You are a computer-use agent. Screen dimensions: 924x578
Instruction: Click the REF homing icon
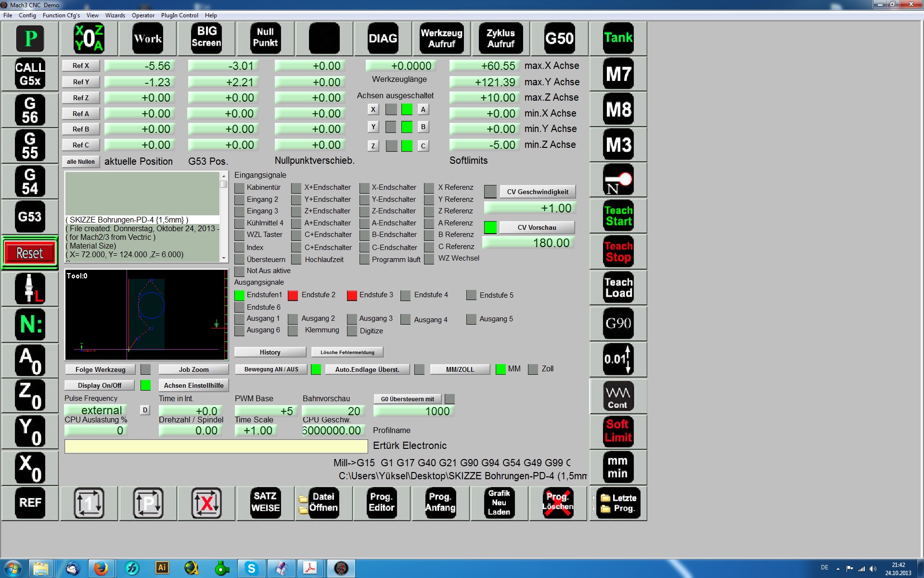pos(30,503)
